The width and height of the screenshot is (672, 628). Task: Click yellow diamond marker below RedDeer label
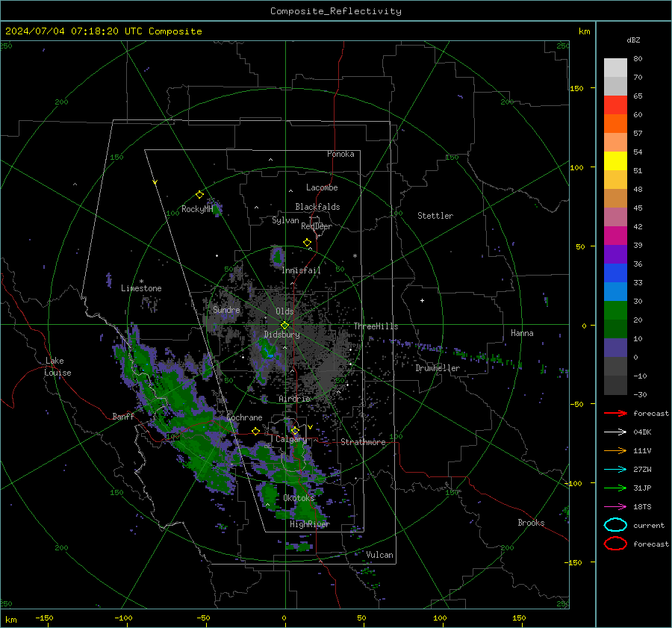[x=307, y=243]
